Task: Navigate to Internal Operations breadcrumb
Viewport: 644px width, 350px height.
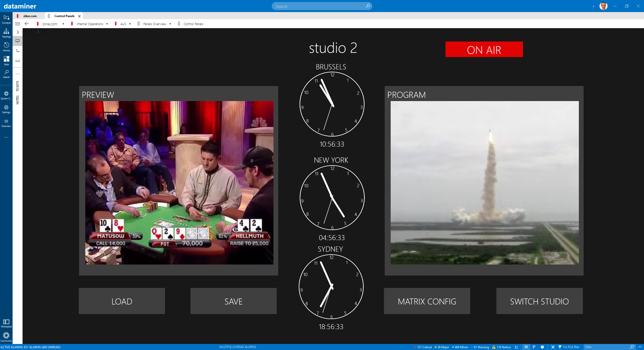Action: (90, 24)
